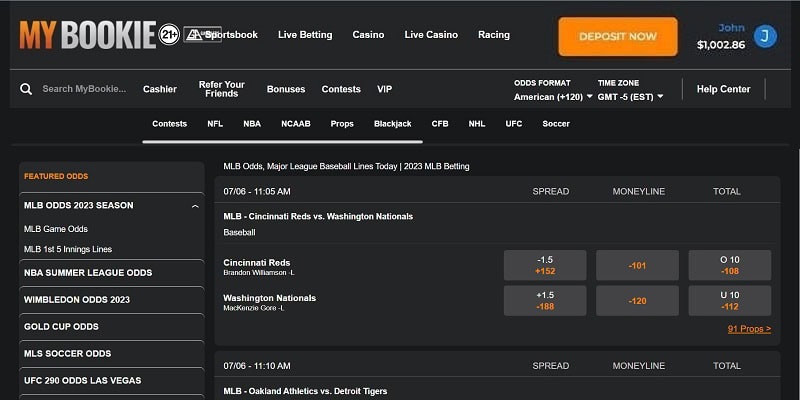Select the Blackjack tab
The image size is (800, 400).
tap(392, 123)
